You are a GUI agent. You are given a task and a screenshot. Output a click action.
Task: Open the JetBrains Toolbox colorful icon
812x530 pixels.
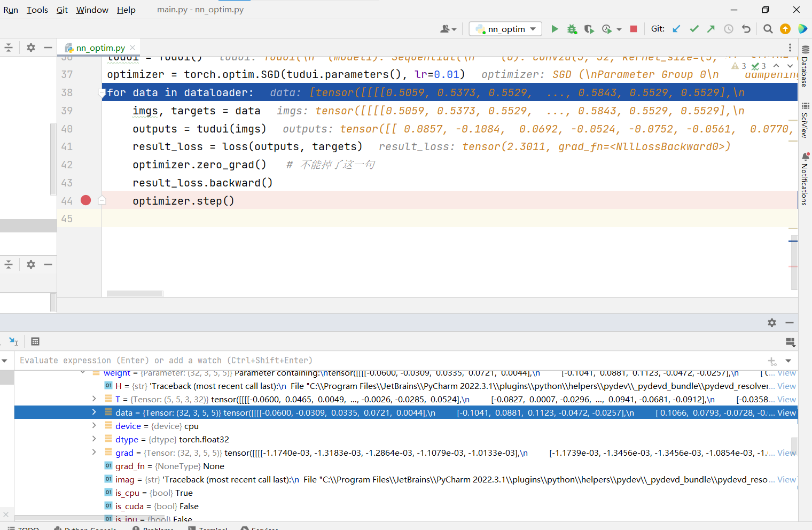(x=802, y=29)
